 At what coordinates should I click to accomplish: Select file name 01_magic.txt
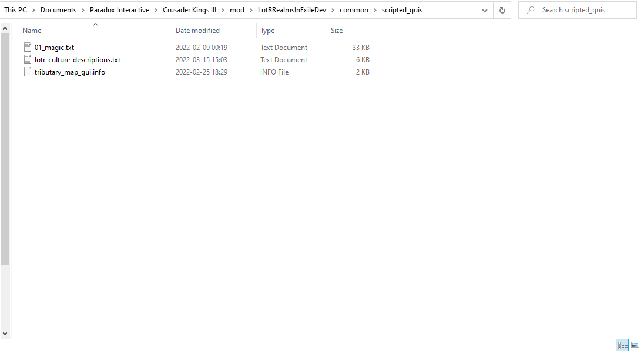(x=54, y=48)
